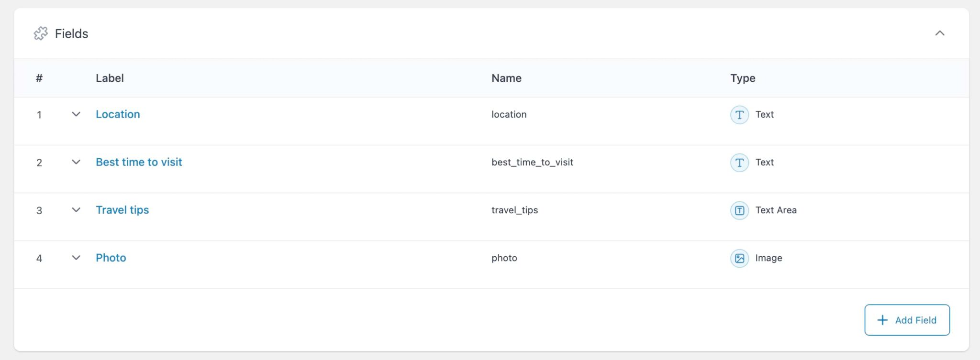Click the Text type icon beside best_time_to_visit

[x=739, y=163]
